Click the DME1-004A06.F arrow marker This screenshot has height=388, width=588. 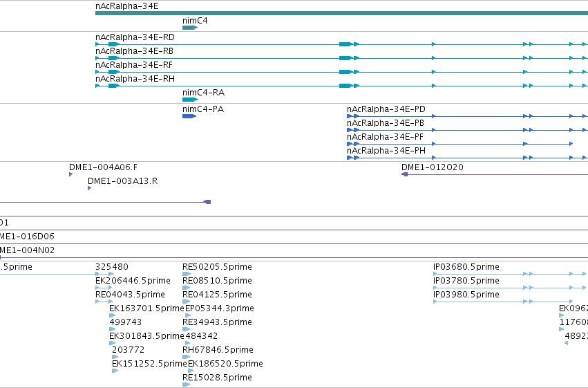pos(71,174)
